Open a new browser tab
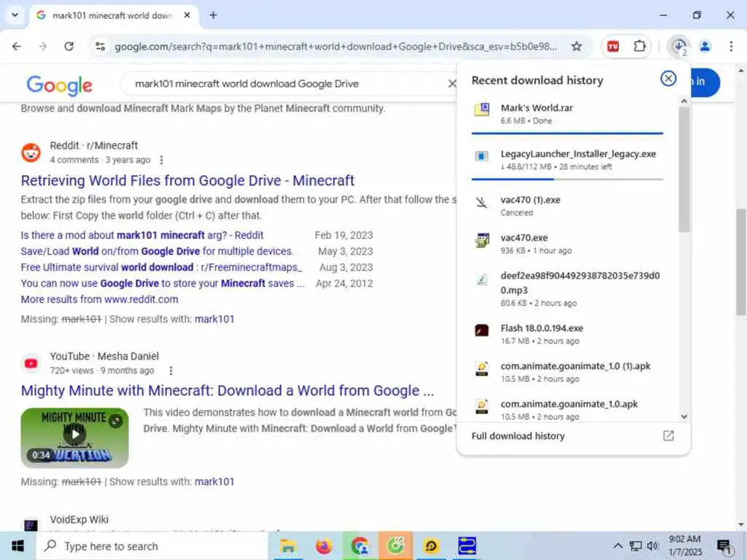 [x=213, y=15]
